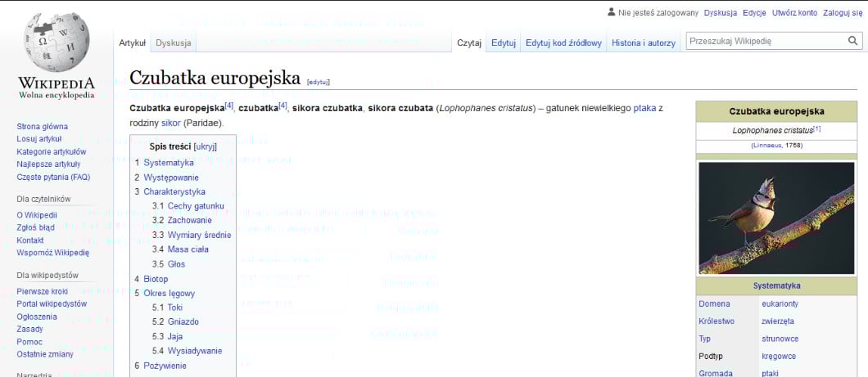The height and width of the screenshot is (377, 868).
Task: Click in the Przeszukaj Wikipedię search field
Action: 765,40
